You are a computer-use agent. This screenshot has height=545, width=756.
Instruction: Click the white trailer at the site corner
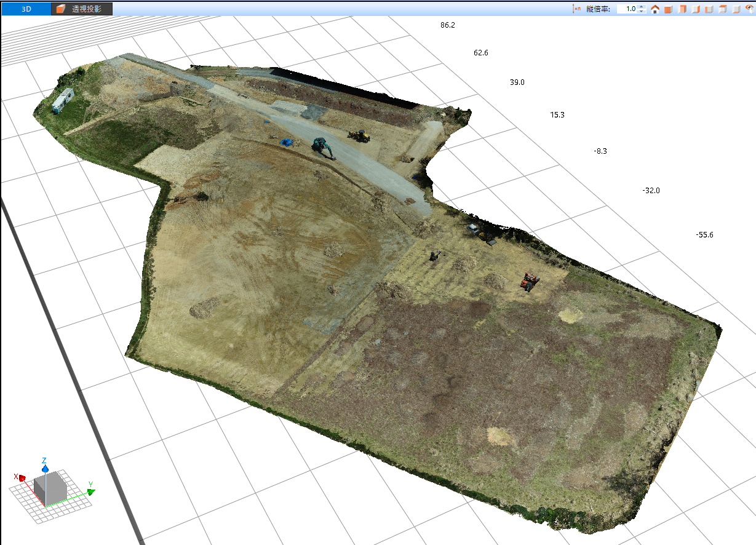[x=63, y=100]
